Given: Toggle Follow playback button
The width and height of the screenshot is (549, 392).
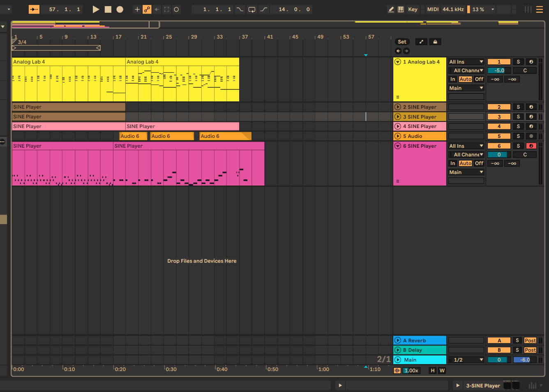Looking at the screenshot, I should click(x=34, y=9).
